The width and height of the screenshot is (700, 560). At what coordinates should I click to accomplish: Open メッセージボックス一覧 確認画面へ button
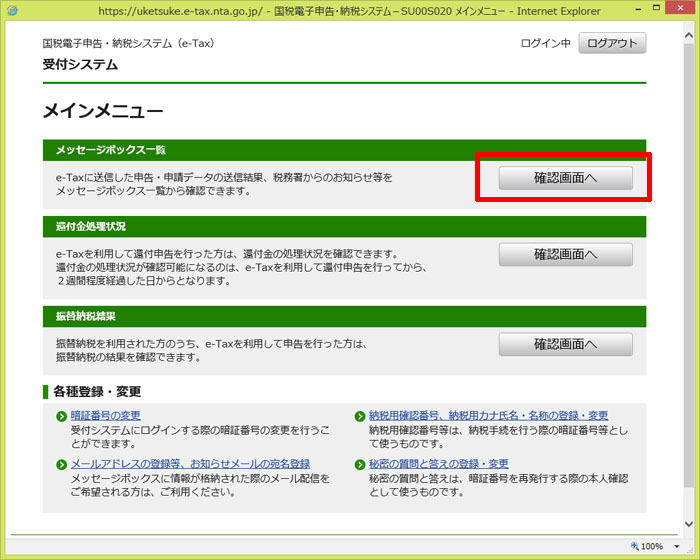pyautogui.click(x=566, y=178)
